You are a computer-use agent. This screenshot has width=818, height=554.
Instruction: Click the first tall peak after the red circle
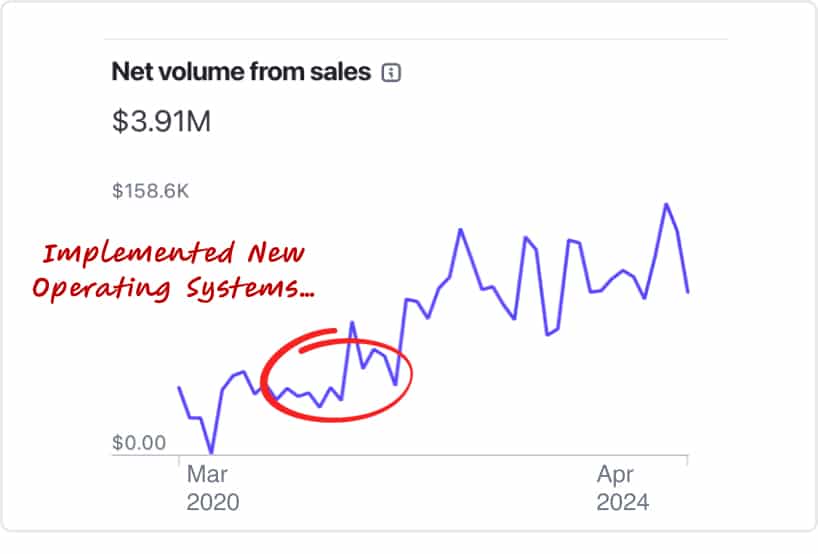(461, 230)
